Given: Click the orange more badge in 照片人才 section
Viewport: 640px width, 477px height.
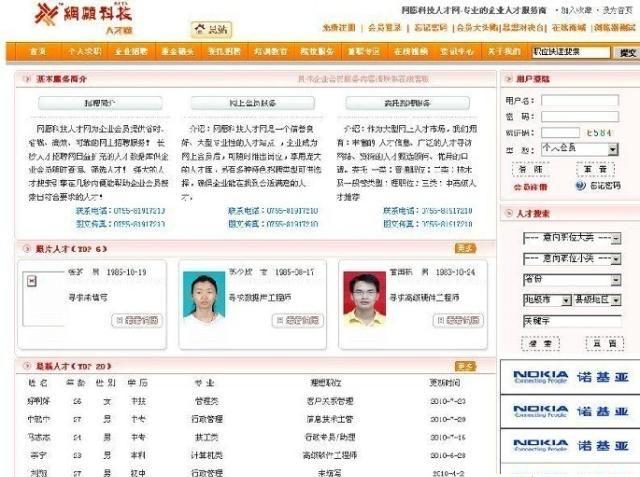Looking at the screenshot, I should click(465, 248).
